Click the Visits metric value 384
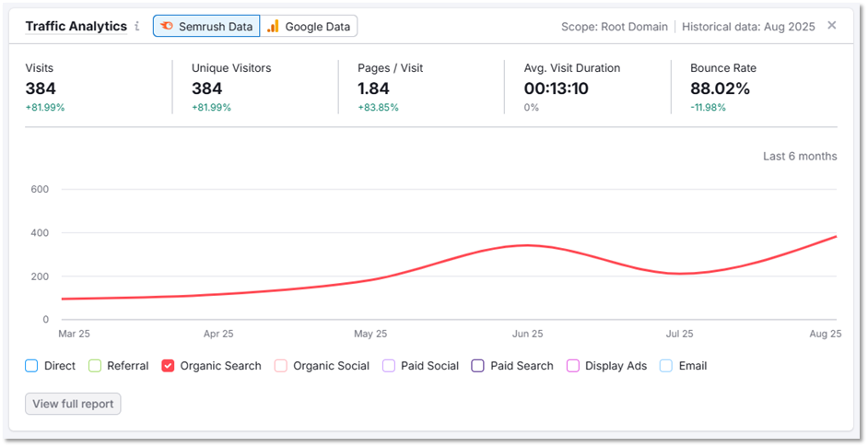This screenshot has width=868, height=447. pyautogui.click(x=41, y=88)
